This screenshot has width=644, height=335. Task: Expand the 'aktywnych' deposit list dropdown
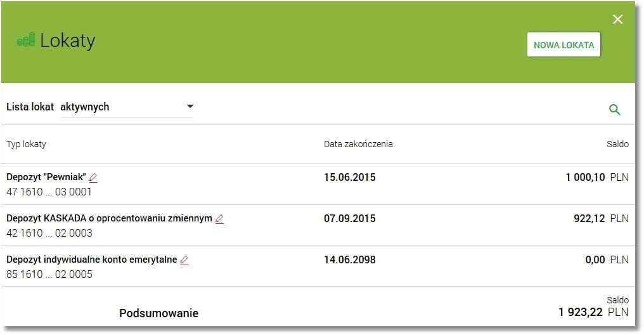point(127,107)
